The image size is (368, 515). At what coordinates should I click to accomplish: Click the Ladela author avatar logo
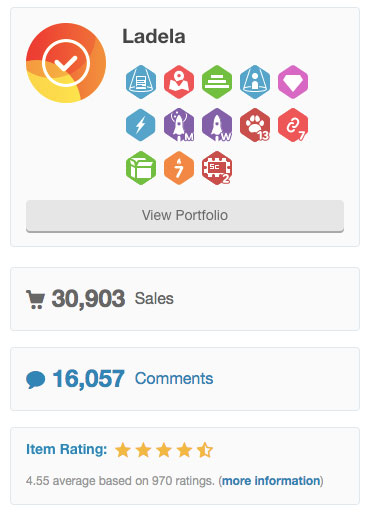(66, 63)
